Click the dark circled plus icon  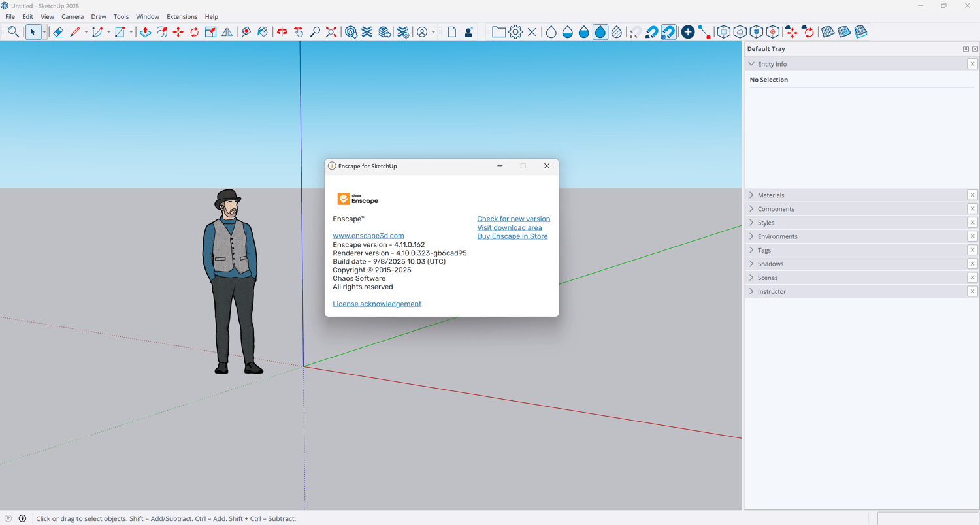tap(688, 32)
